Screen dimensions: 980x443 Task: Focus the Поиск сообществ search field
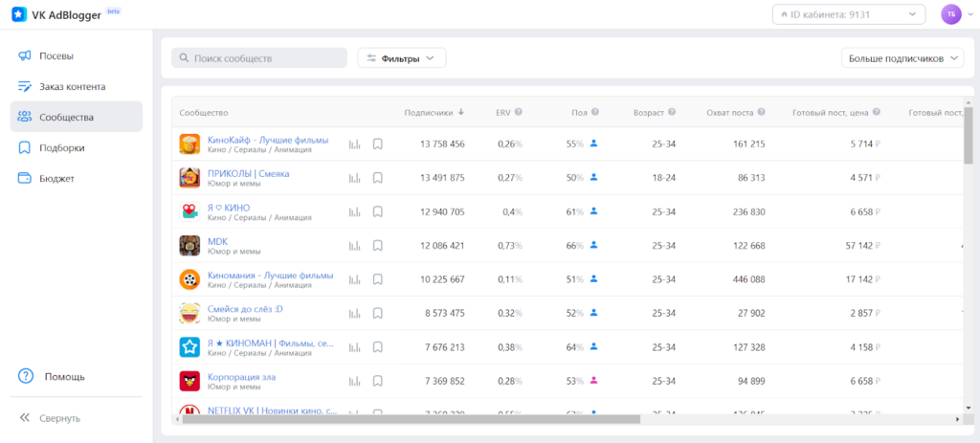point(260,58)
